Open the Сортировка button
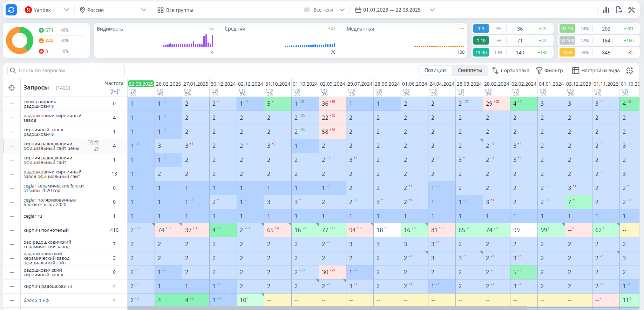The height and width of the screenshot is (310, 644). [x=511, y=71]
